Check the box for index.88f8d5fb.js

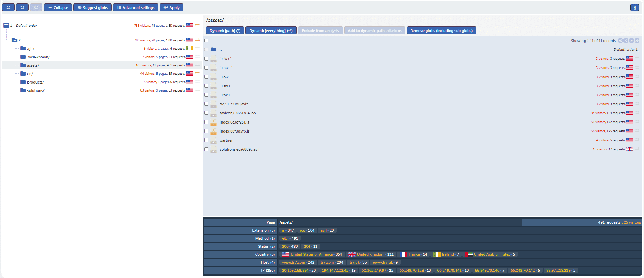click(x=206, y=131)
